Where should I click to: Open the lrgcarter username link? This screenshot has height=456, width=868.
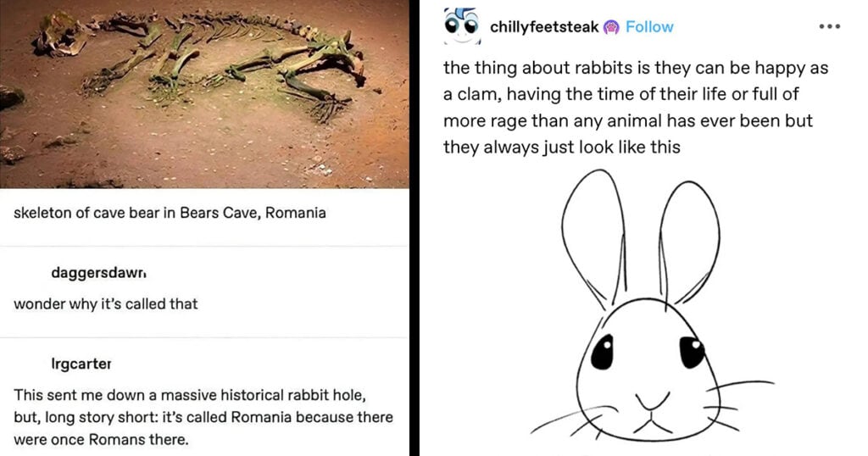point(81,364)
